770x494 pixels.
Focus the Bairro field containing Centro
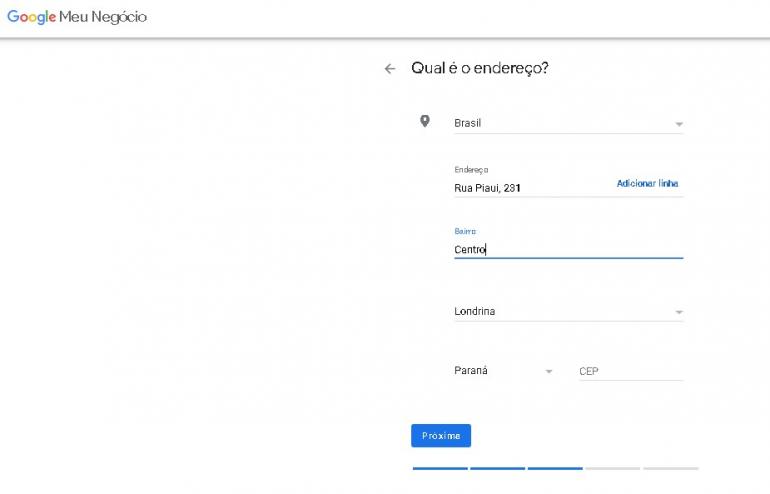click(567, 249)
